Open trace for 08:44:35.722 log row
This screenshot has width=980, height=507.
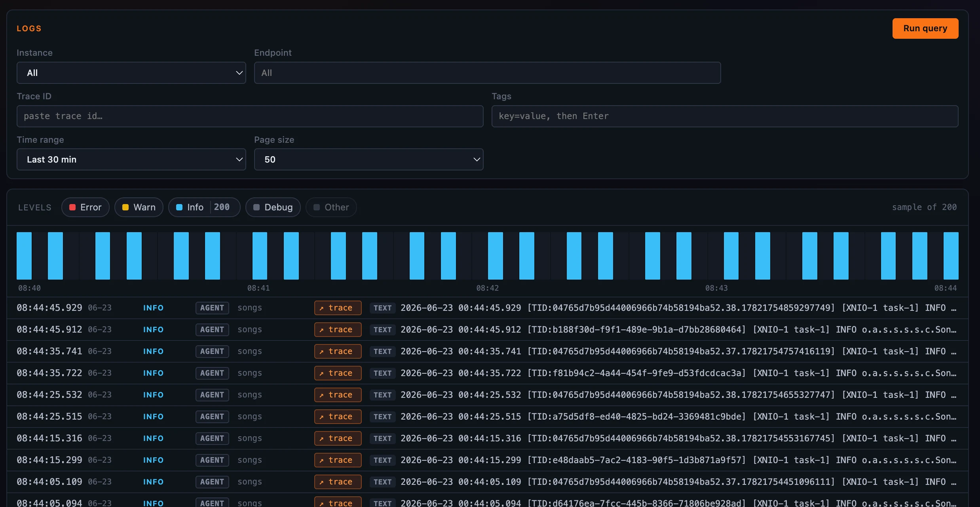[338, 373]
